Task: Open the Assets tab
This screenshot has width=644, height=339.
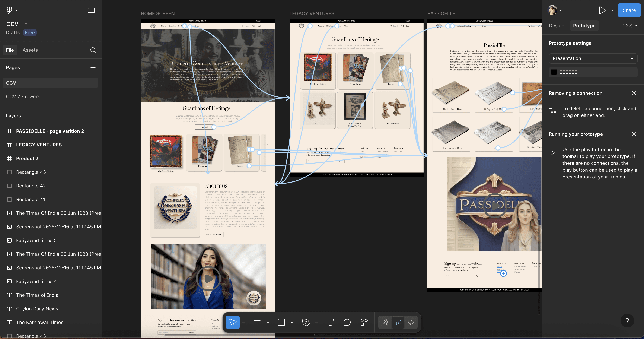Action: point(30,50)
